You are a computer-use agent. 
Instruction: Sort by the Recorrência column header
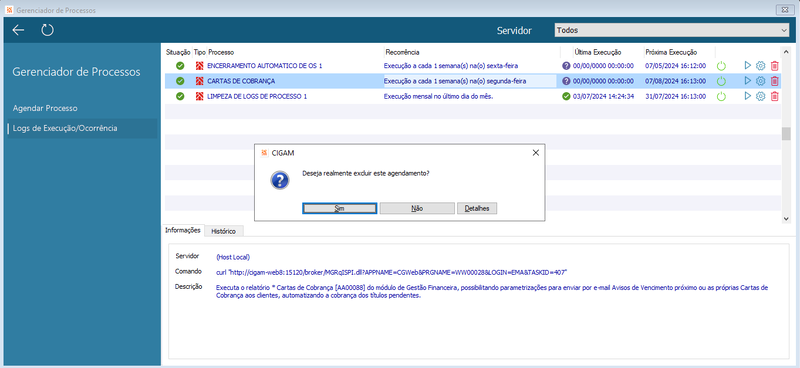pyautogui.click(x=403, y=52)
